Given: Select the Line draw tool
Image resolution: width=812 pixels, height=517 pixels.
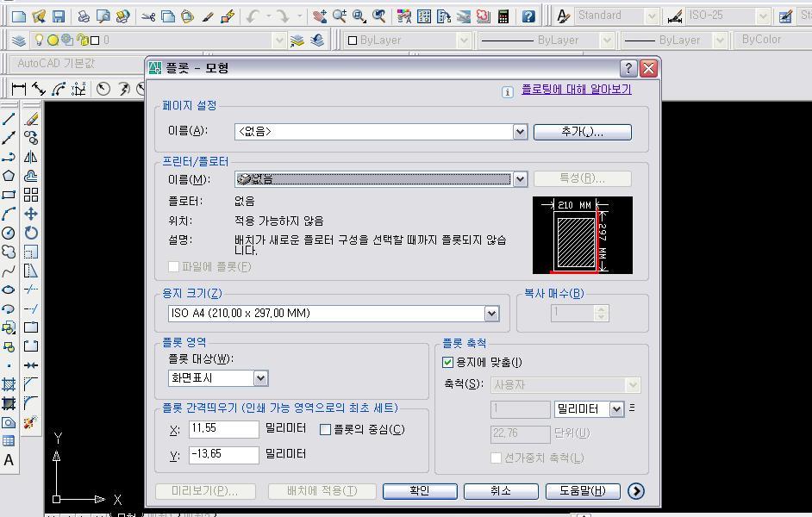Looking at the screenshot, I should [x=9, y=119].
